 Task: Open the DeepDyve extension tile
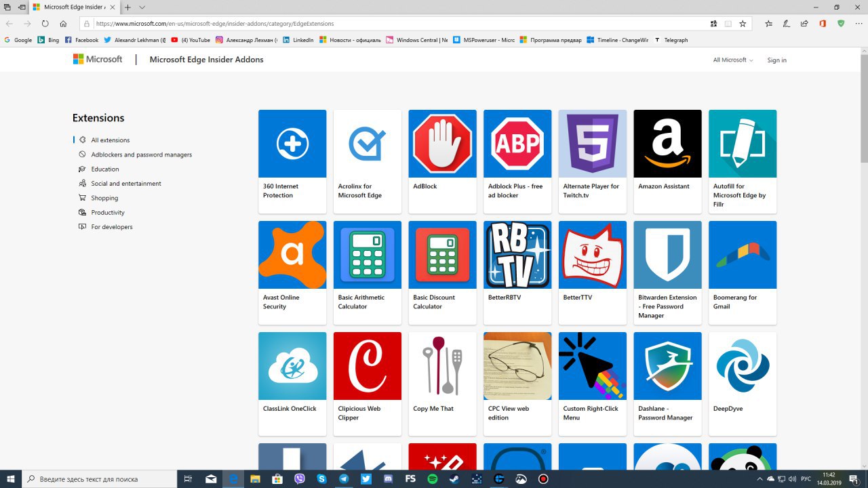point(743,384)
